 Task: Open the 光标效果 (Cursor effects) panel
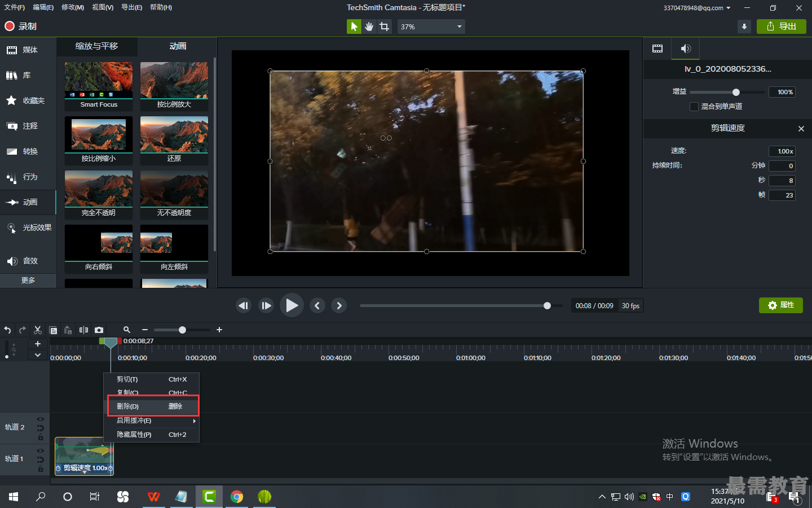tap(28, 227)
